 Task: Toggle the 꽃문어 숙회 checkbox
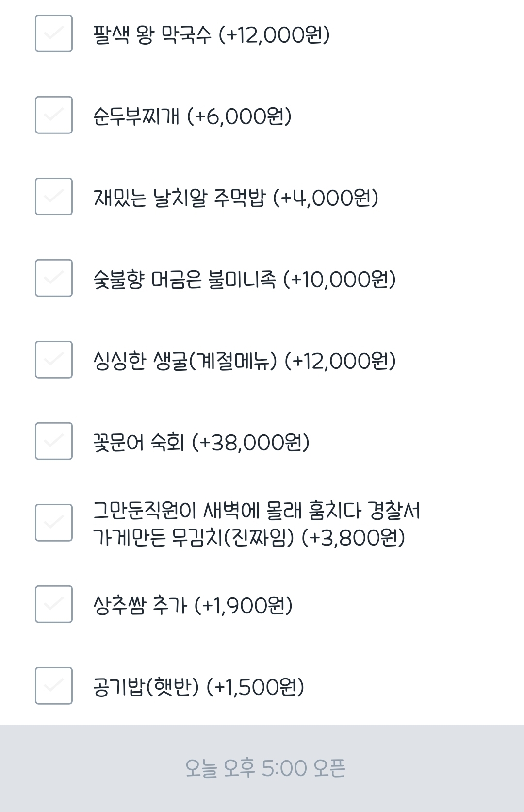tap(54, 441)
